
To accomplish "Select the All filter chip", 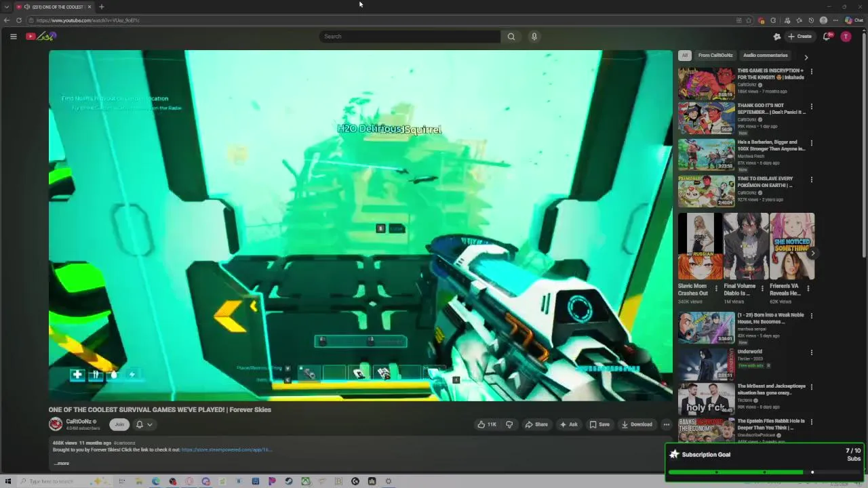I will [x=685, y=56].
